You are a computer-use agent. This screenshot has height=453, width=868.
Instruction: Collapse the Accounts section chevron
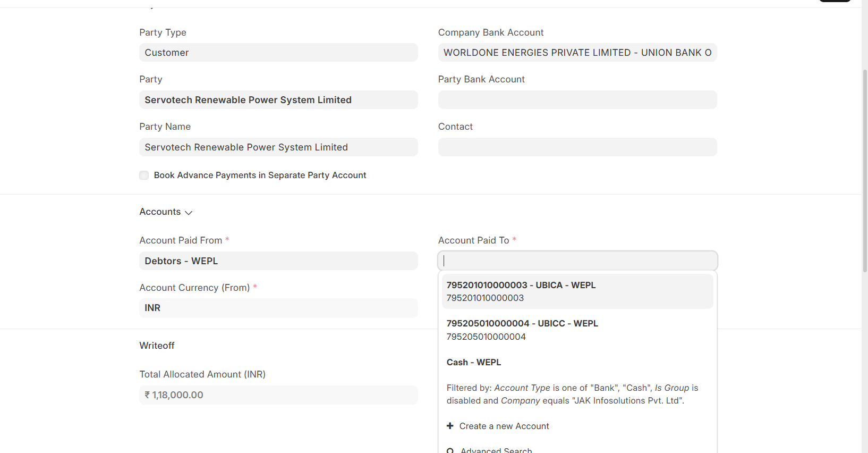tap(189, 213)
